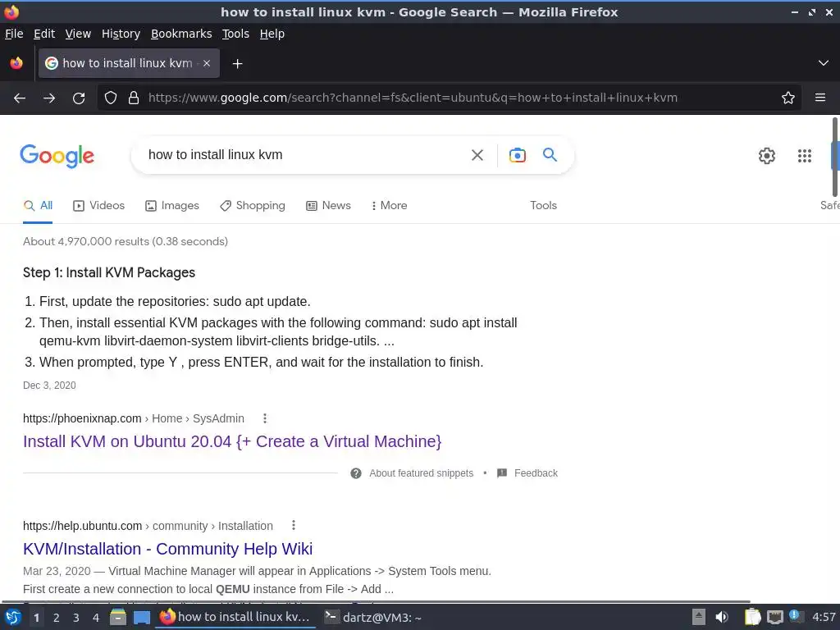840x630 pixels.
Task: Expand the More search categories
Action: (x=390, y=206)
